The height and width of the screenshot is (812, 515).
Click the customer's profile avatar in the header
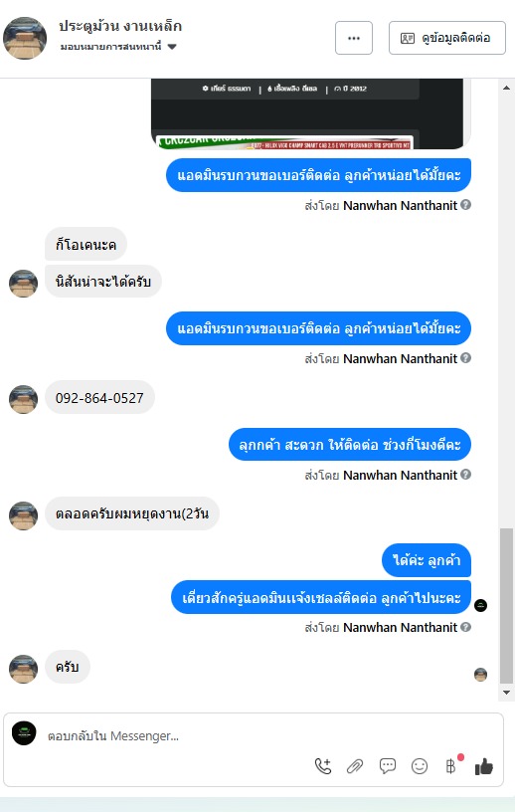coord(25,38)
